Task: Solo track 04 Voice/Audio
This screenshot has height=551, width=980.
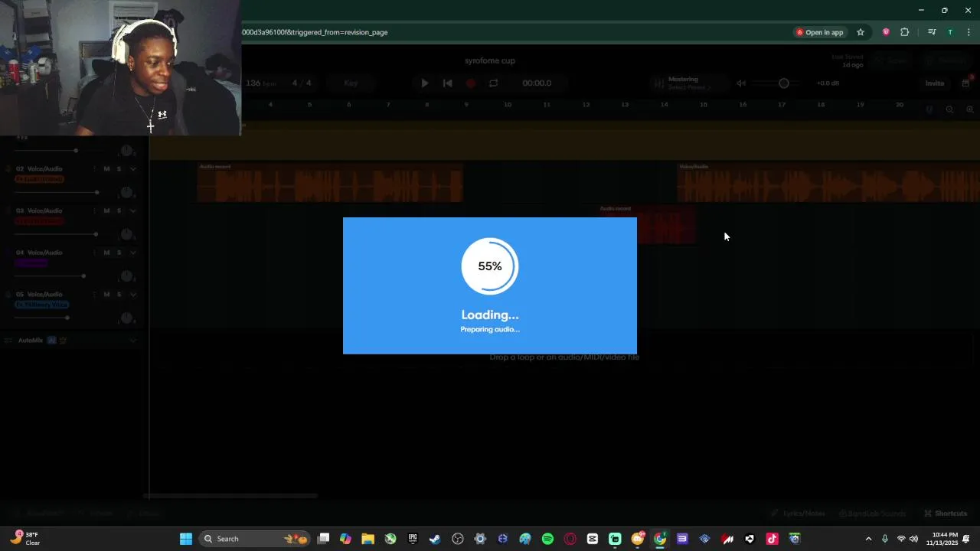Action: coord(119,253)
